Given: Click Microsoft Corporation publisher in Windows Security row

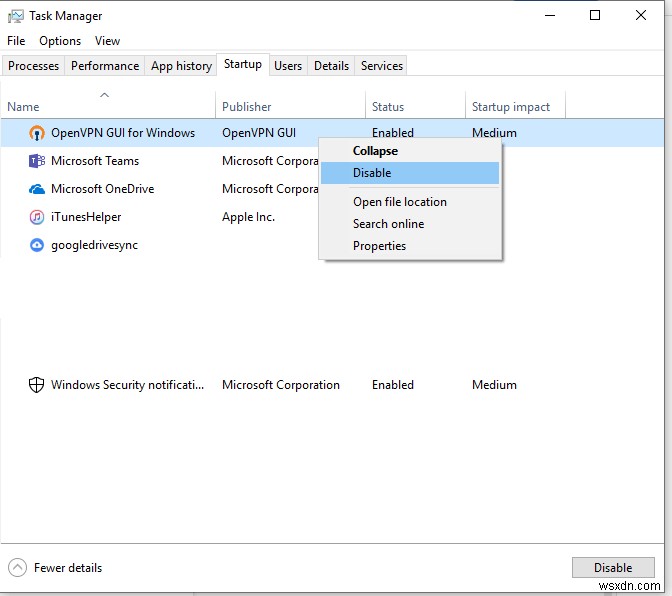Looking at the screenshot, I should pyautogui.click(x=281, y=385).
